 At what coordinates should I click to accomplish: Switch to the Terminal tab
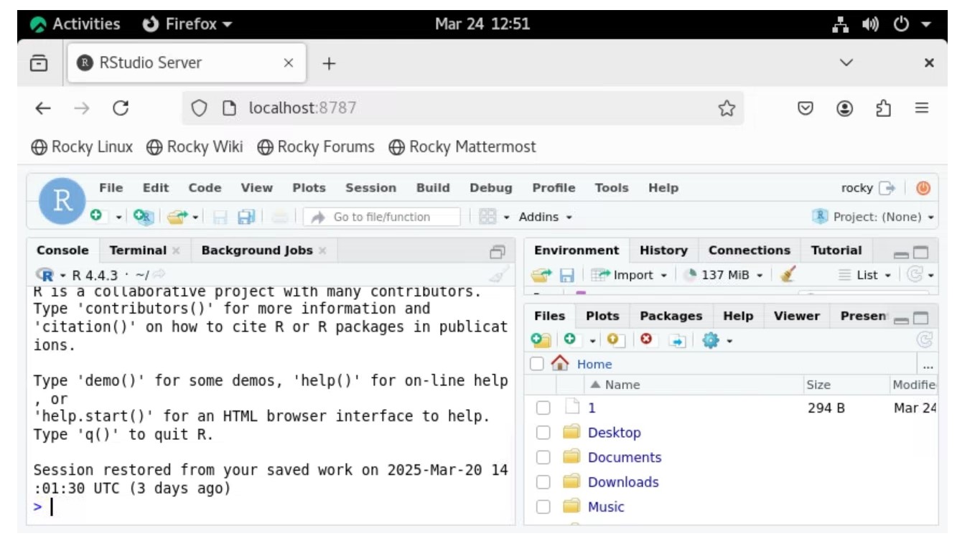coord(138,250)
